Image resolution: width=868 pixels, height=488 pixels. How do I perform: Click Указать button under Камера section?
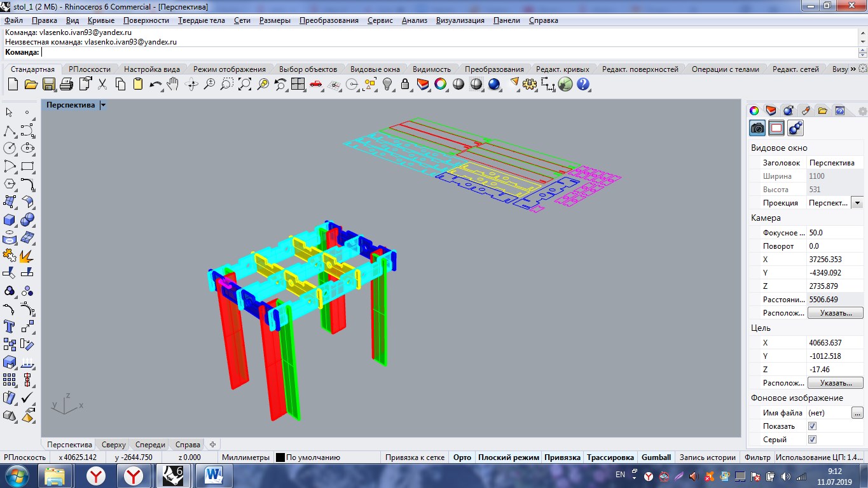coord(836,313)
